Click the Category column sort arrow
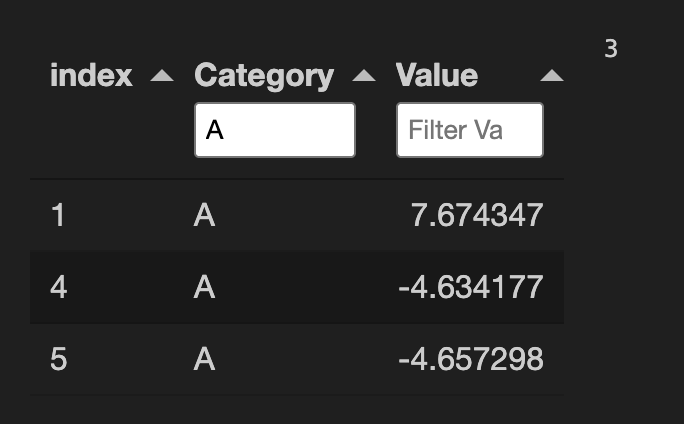 [x=364, y=76]
